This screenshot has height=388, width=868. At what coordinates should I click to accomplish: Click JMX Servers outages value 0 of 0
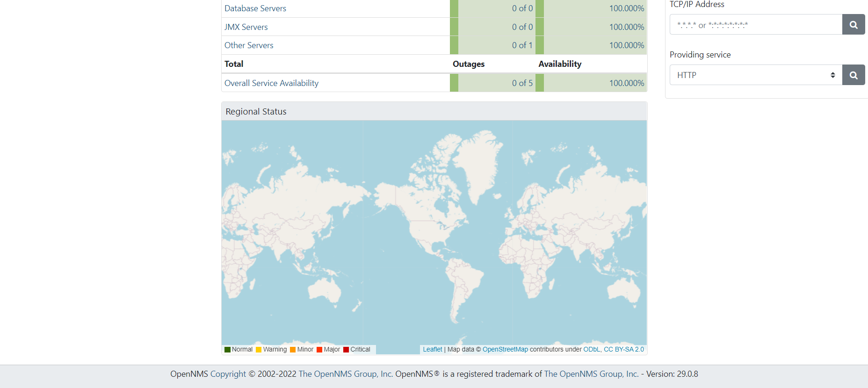coord(522,27)
